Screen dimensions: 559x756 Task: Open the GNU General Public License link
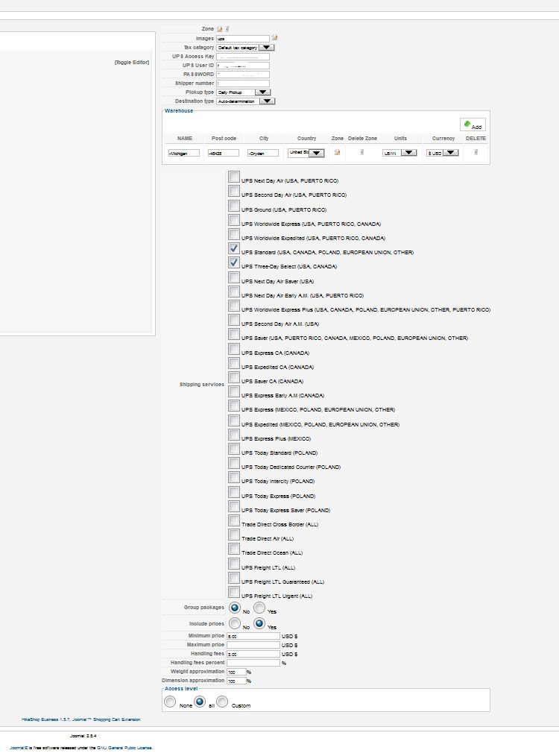coord(124,748)
